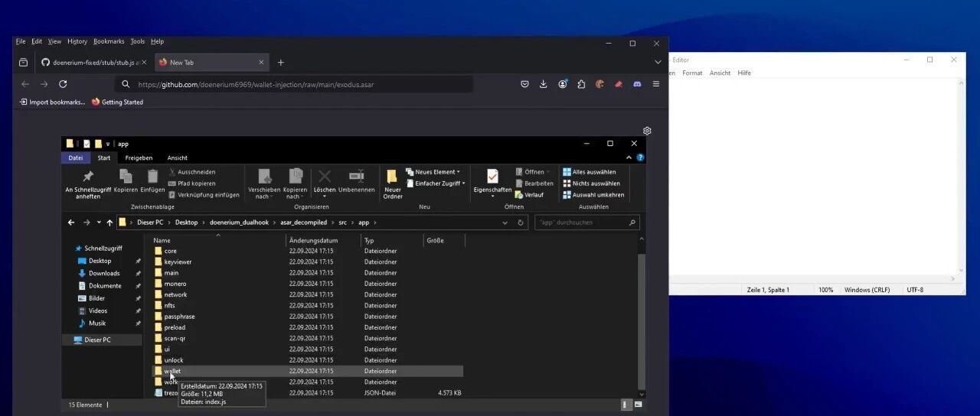Switch to the Ansicht ribbon tab
Viewport: 980px width, 416px height.
click(x=177, y=158)
